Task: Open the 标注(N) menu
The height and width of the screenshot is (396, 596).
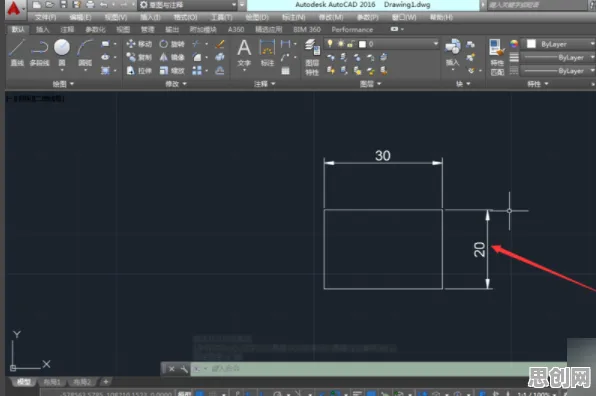Action: (293, 17)
